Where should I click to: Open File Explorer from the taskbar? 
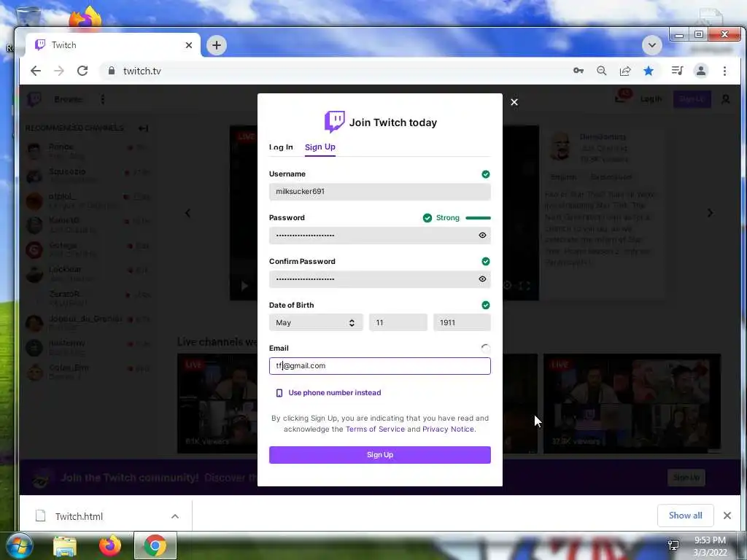(x=65, y=546)
